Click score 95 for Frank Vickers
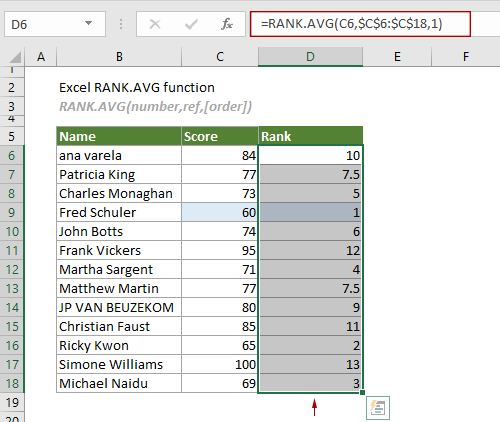 (x=220, y=250)
